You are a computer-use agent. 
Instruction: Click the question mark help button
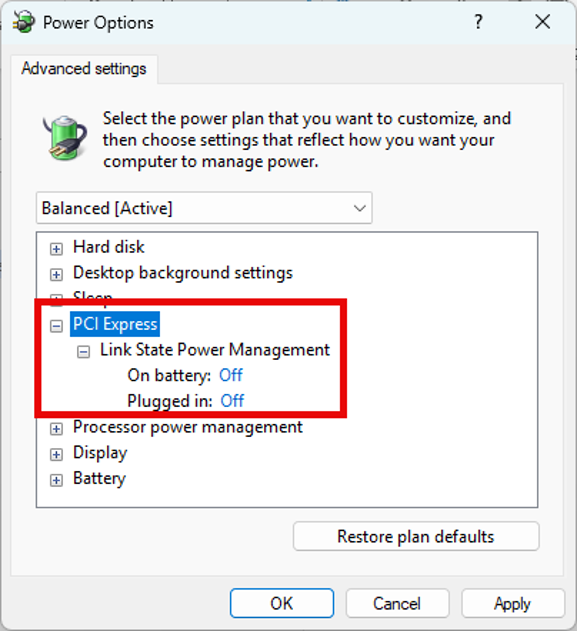tap(478, 22)
